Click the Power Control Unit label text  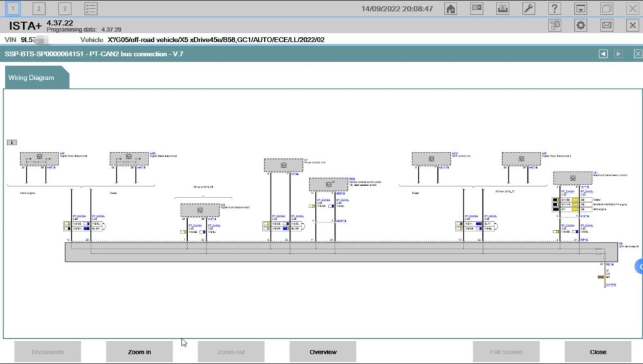[x=315, y=163]
